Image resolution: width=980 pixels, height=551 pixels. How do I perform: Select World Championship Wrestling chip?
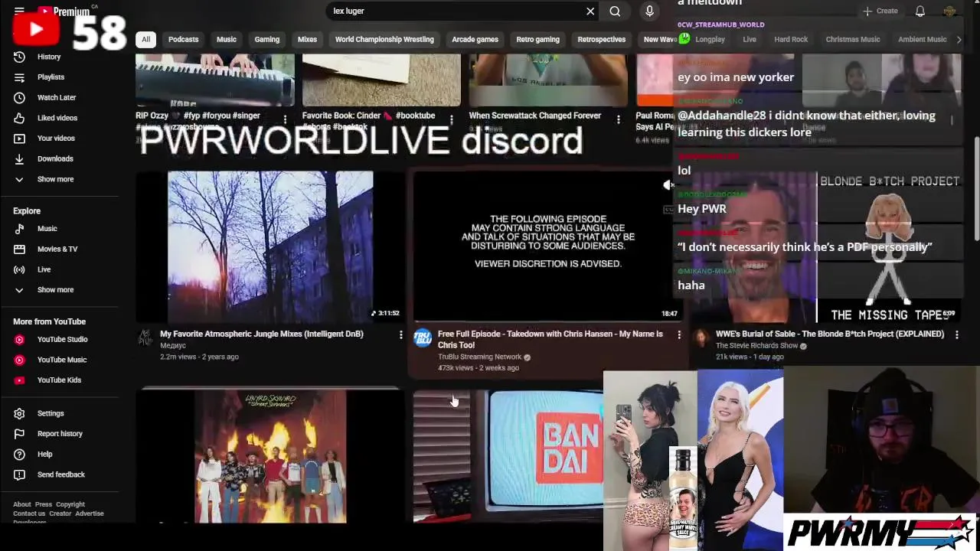(384, 40)
